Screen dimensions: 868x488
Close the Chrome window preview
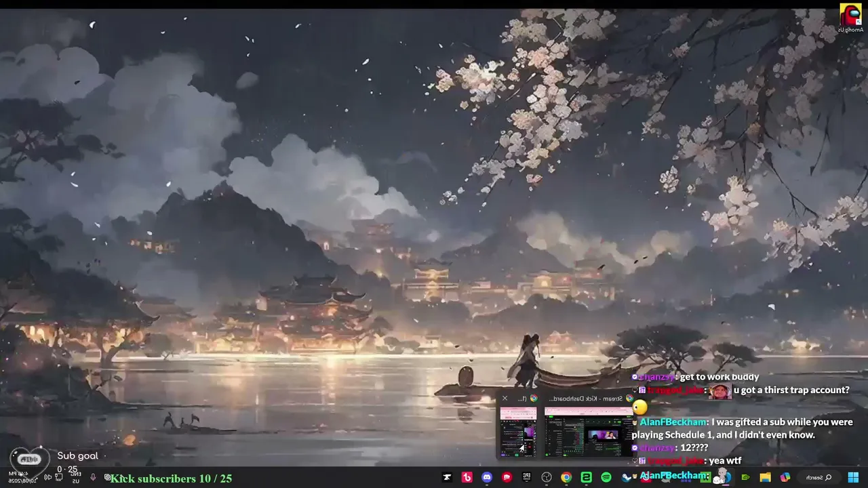[505, 398]
